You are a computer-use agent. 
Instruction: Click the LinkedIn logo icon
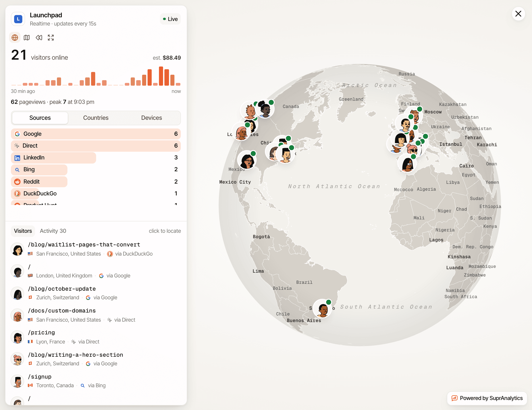point(17,158)
